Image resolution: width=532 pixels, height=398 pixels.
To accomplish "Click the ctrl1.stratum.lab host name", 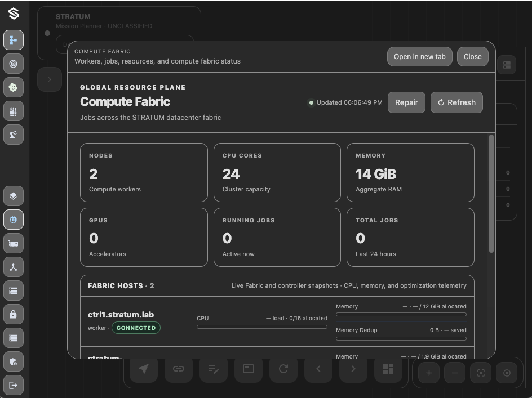I will click(121, 315).
